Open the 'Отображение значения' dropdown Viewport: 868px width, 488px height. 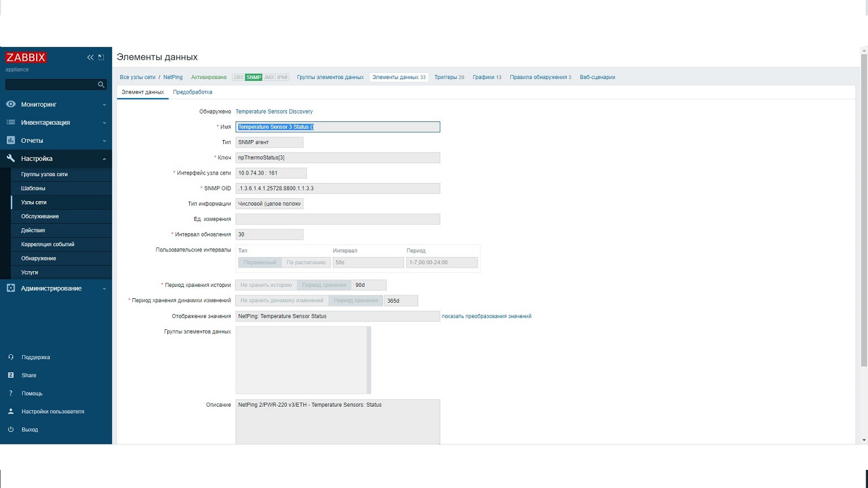(338, 316)
